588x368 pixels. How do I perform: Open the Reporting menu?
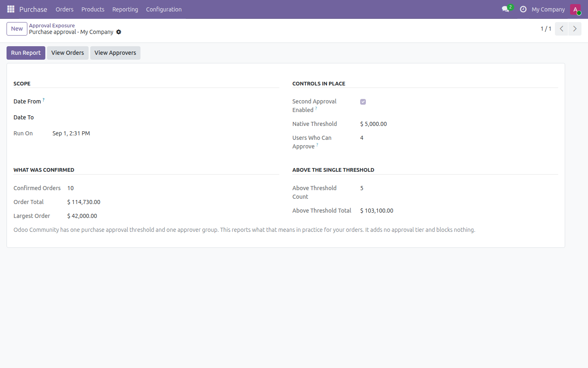125,9
